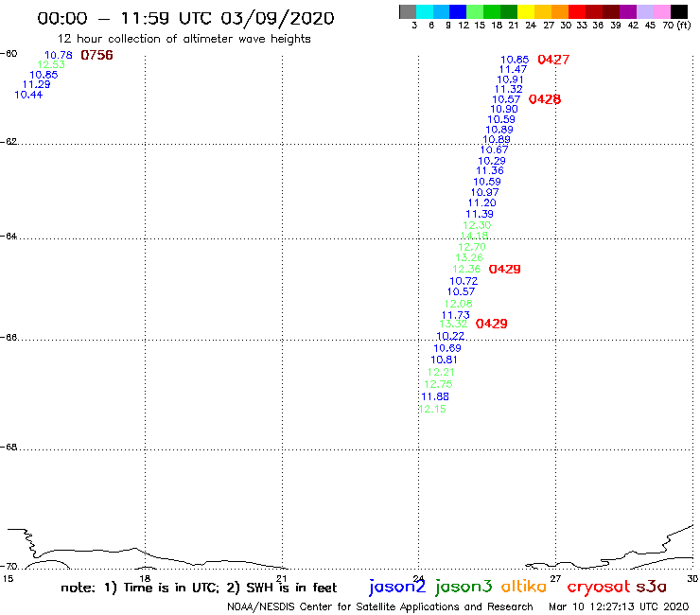Click green wave height value 12.08

(x=458, y=304)
